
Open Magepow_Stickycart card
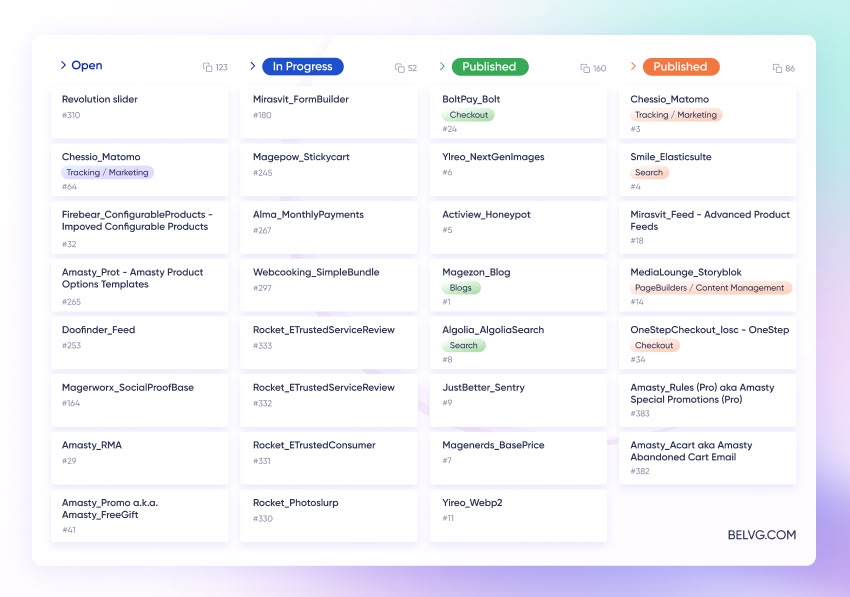click(329, 170)
